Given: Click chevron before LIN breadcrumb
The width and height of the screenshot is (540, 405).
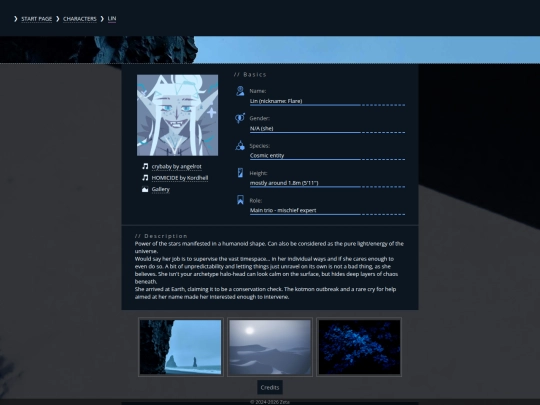Looking at the screenshot, I should click(102, 19).
